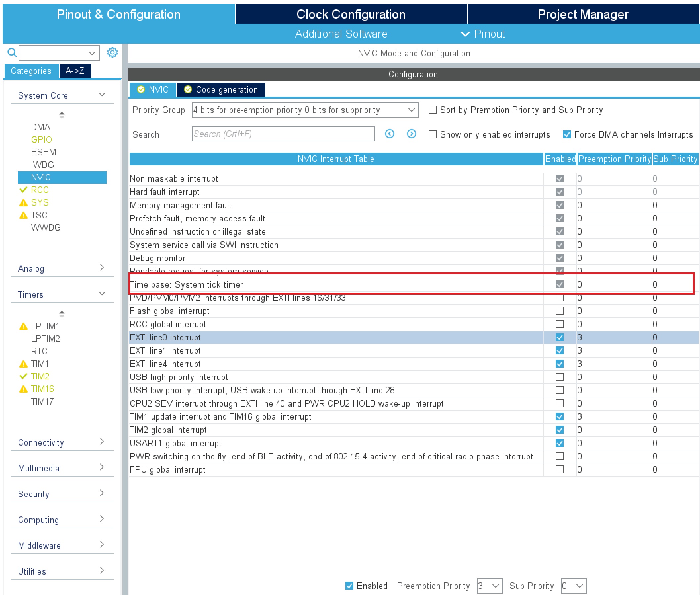Select the A->Z sorting tab

pos(75,71)
